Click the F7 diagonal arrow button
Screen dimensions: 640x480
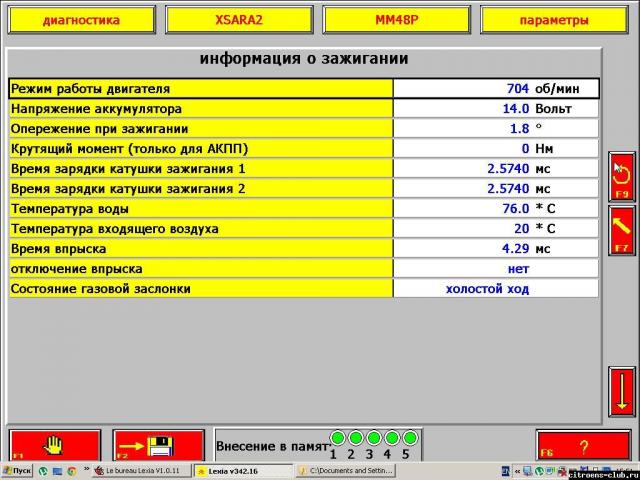[622, 231]
